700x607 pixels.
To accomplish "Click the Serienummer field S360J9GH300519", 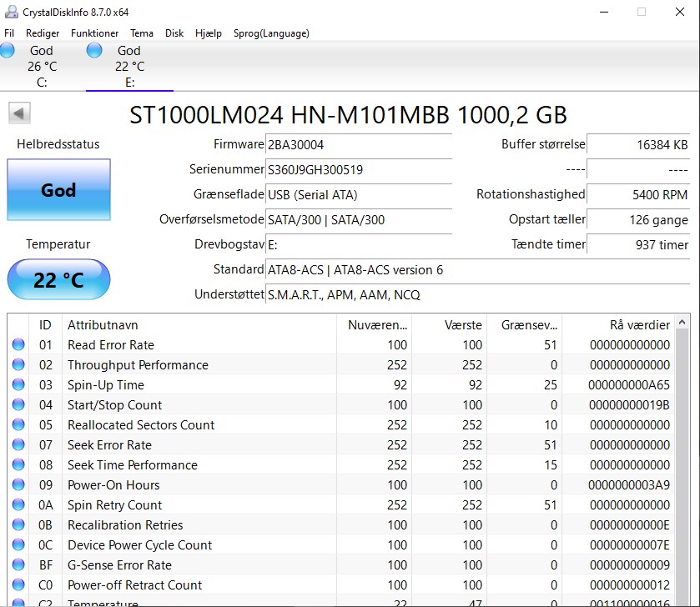I will pyautogui.click(x=359, y=170).
